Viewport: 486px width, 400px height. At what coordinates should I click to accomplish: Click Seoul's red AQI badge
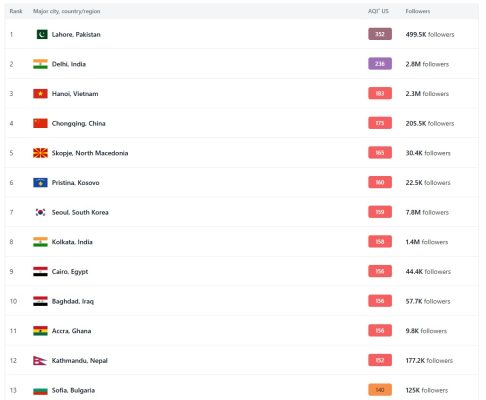click(x=380, y=212)
